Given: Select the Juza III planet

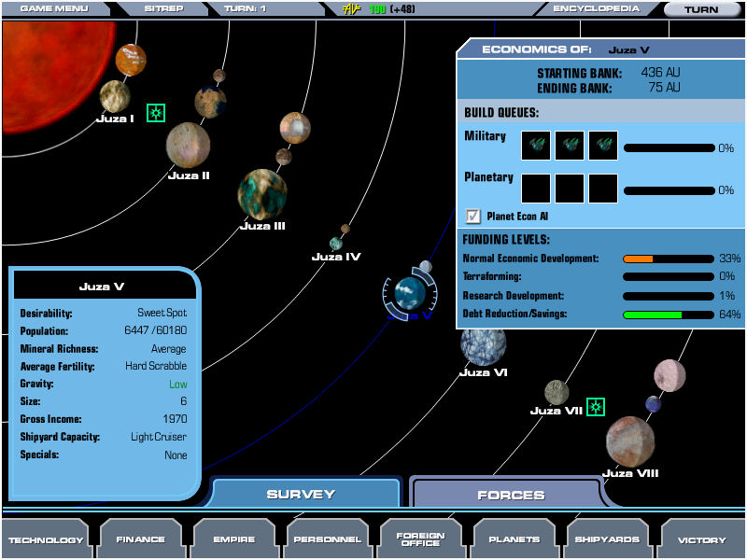Looking at the screenshot, I should click(262, 194).
